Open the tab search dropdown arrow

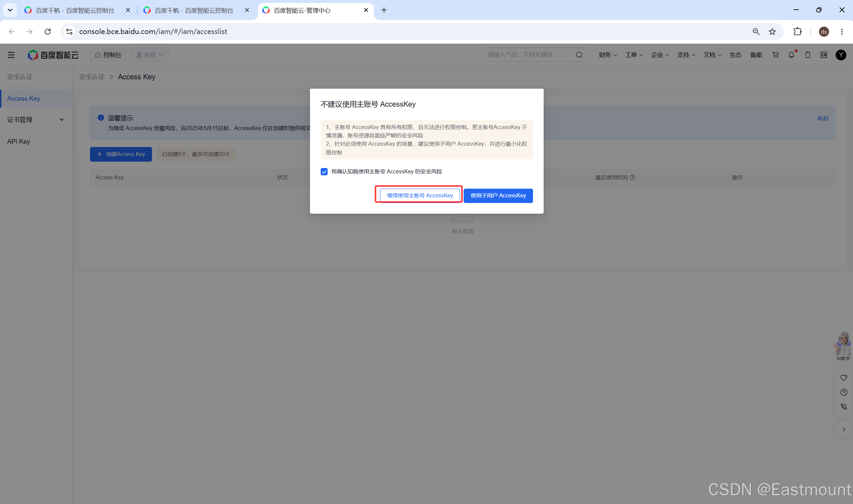coord(10,10)
